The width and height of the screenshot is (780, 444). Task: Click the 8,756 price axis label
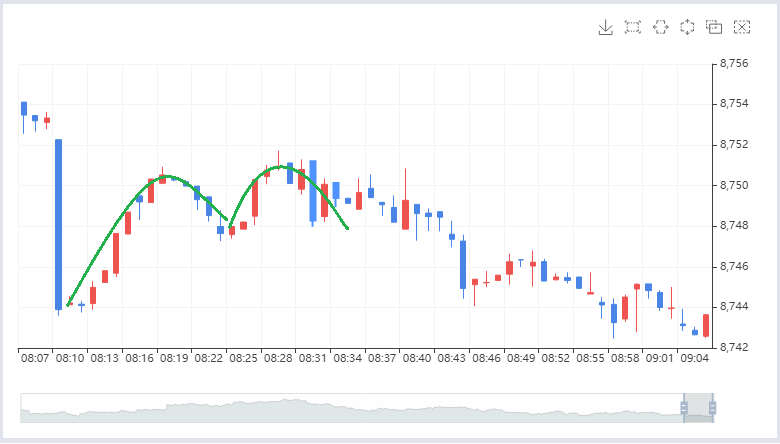tap(734, 64)
